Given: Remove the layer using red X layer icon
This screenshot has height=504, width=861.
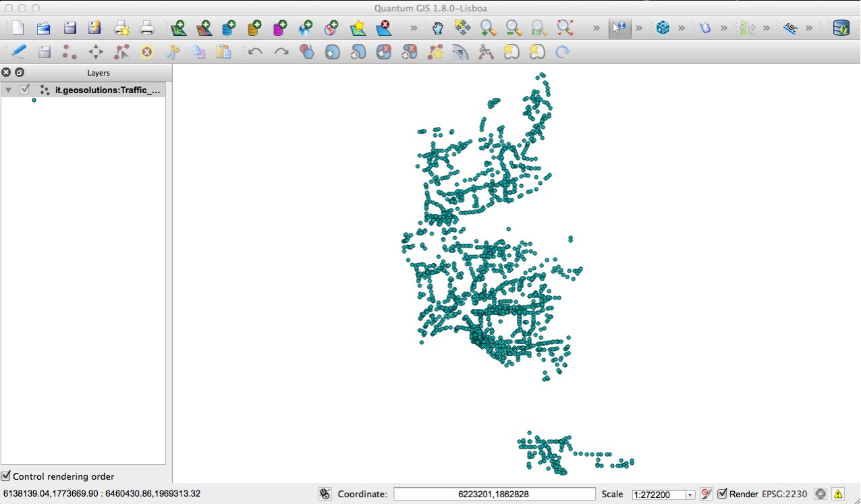Looking at the screenshot, I should click(383, 28).
